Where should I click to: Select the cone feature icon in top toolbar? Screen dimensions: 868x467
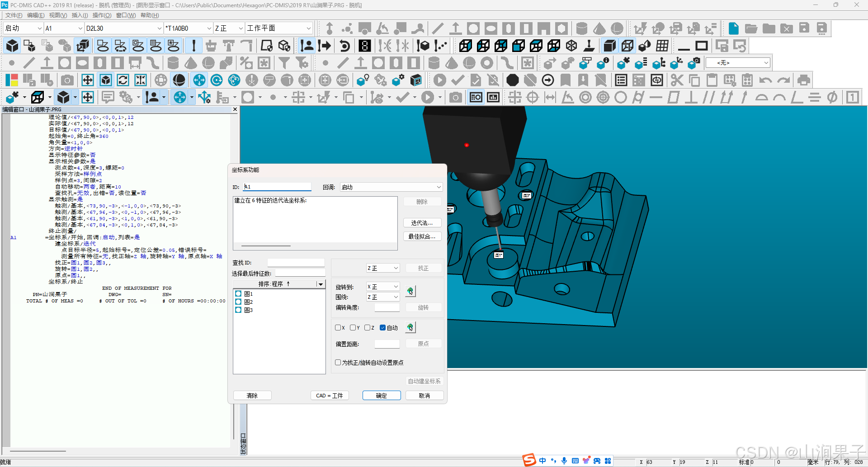[x=599, y=28]
